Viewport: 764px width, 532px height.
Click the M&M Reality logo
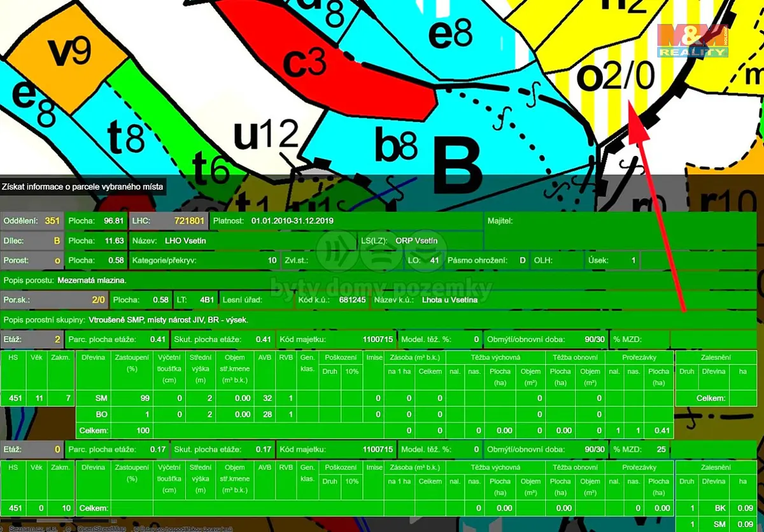(x=693, y=41)
